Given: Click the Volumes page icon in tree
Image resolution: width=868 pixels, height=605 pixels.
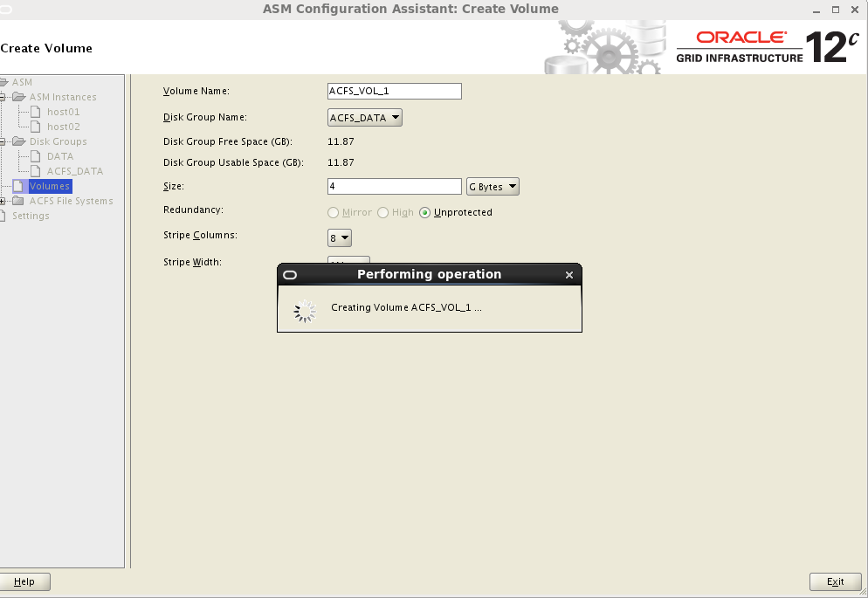Looking at the screenshot, I should [18, 186].
